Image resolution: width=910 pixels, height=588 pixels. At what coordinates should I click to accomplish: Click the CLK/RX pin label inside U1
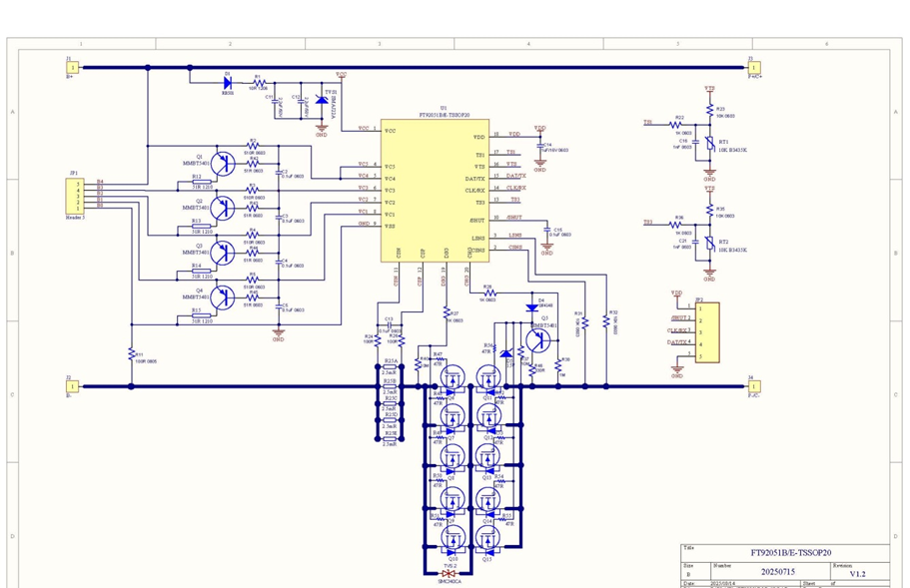pyautogui.click(x=474, y=191)
